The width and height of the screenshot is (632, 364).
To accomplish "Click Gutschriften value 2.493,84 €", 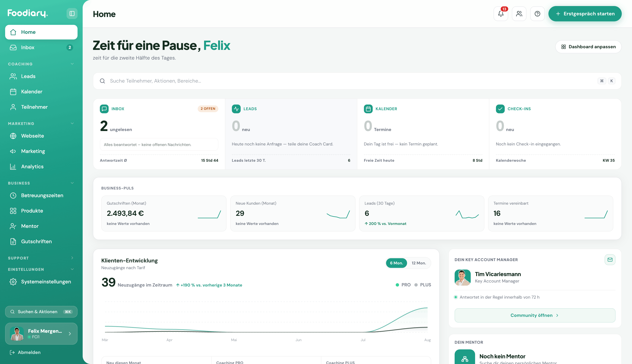I will coord(125,213).
